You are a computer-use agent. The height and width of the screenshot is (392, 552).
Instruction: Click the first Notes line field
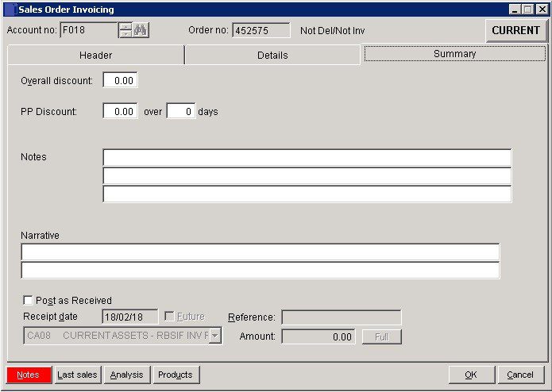(x=307, y=157)
